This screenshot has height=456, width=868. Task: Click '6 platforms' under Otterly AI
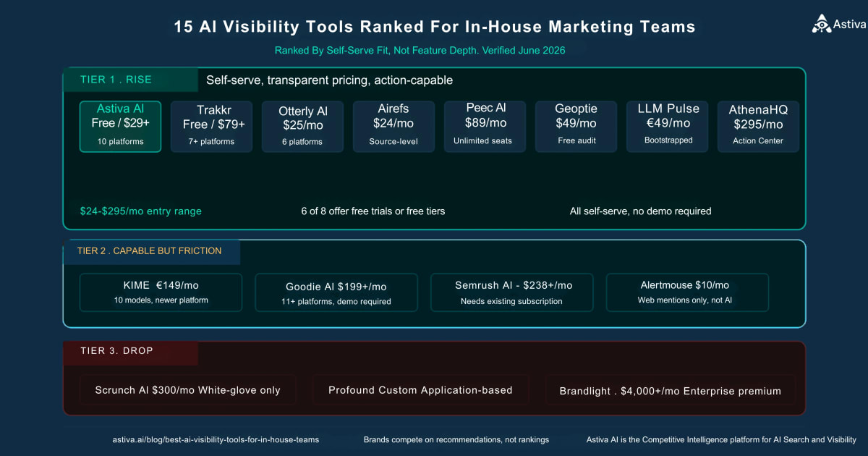click(302, 141)
